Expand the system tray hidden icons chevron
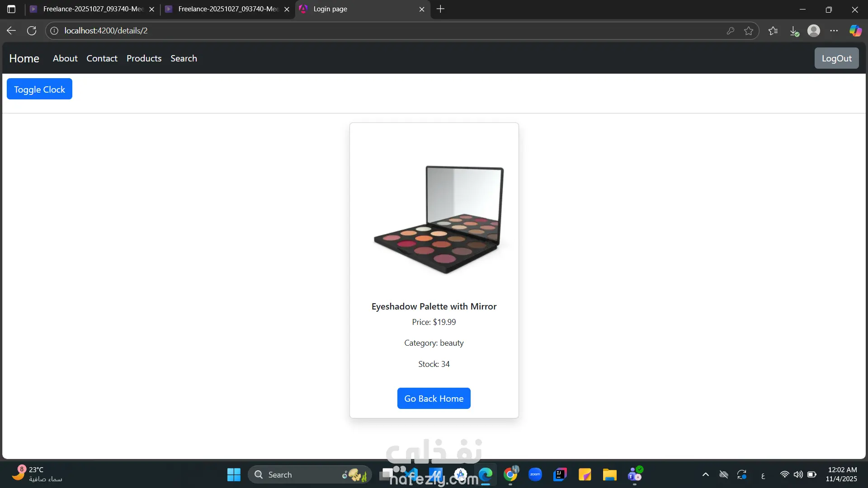This screenshot has height=488, width=868. click(x=705, y=474)
